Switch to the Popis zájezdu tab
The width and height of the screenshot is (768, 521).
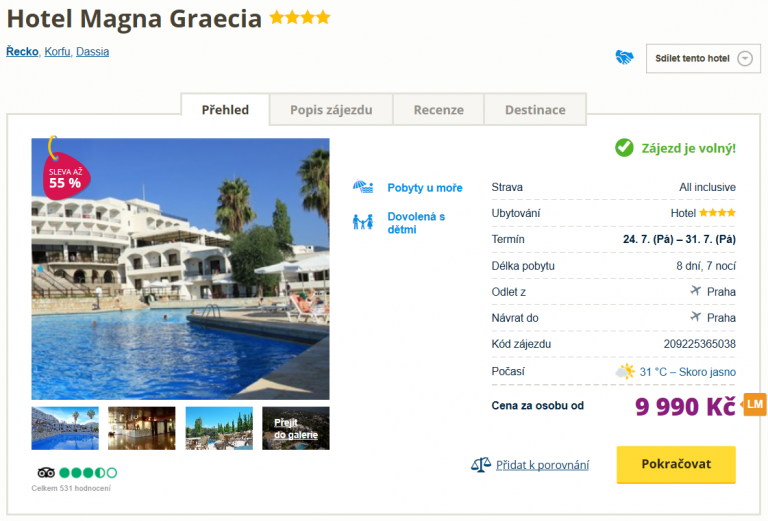point(331,110)
